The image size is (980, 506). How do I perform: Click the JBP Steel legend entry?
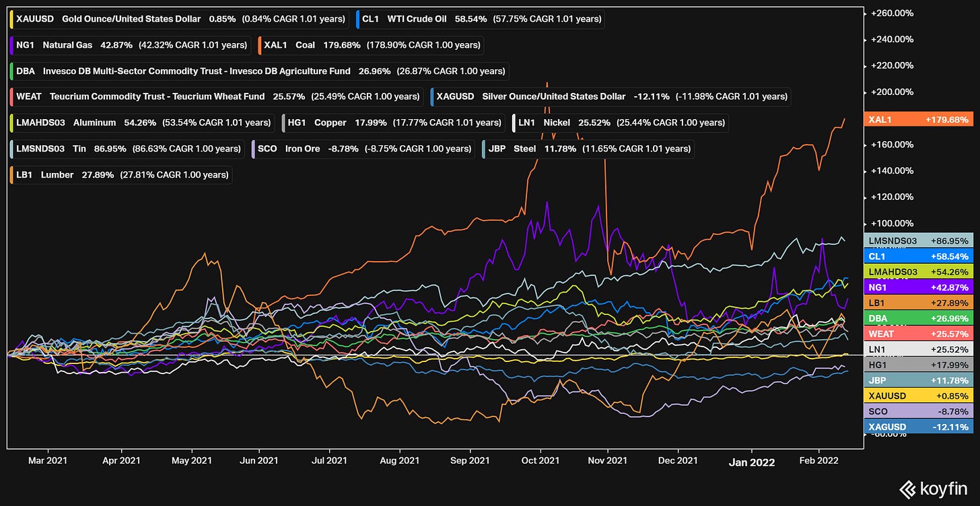[x=588, y=148]
